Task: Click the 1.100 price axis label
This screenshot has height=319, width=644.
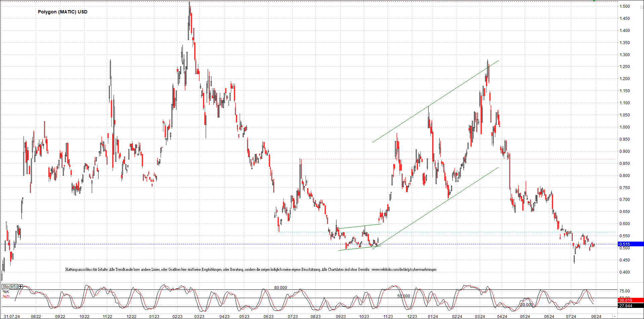Action: point(625,103)
